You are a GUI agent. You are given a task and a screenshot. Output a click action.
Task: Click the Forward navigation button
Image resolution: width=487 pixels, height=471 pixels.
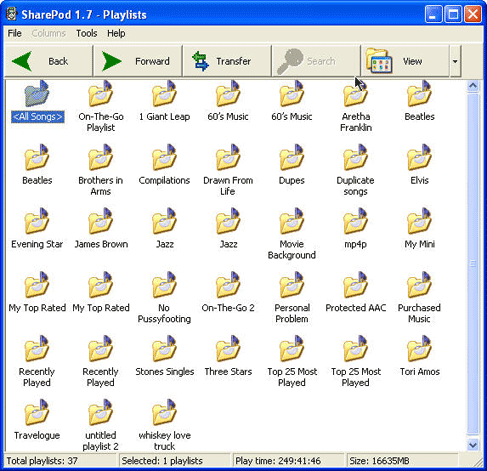[138, 61]
